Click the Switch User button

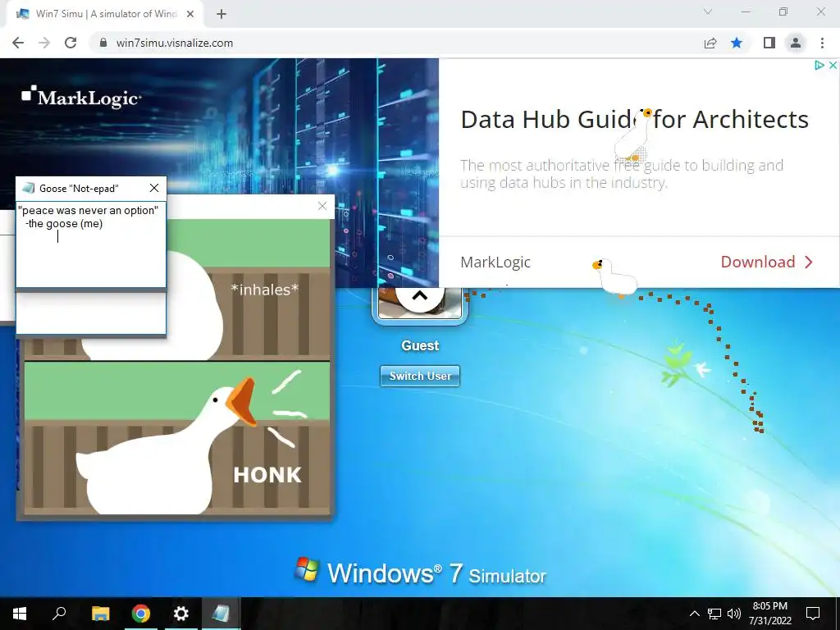pyautogui.click(x=420, y=376)
